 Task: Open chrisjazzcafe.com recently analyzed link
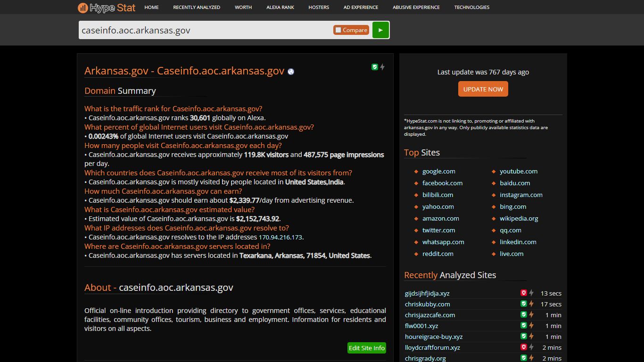click(430, 315)
